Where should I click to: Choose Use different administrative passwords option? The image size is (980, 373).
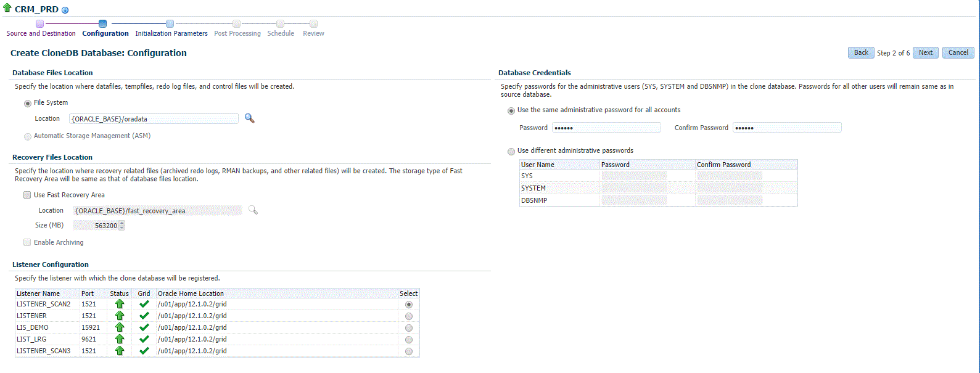(x=511, y=152)
